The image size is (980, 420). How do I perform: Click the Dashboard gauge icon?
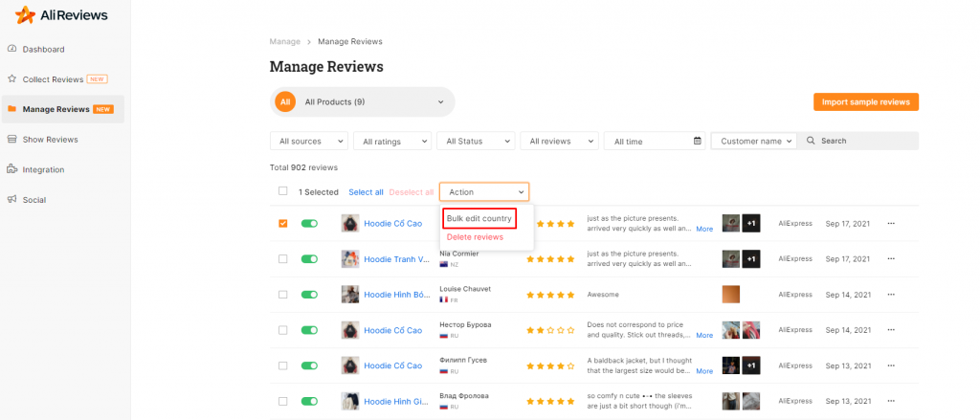pos(11,49)
